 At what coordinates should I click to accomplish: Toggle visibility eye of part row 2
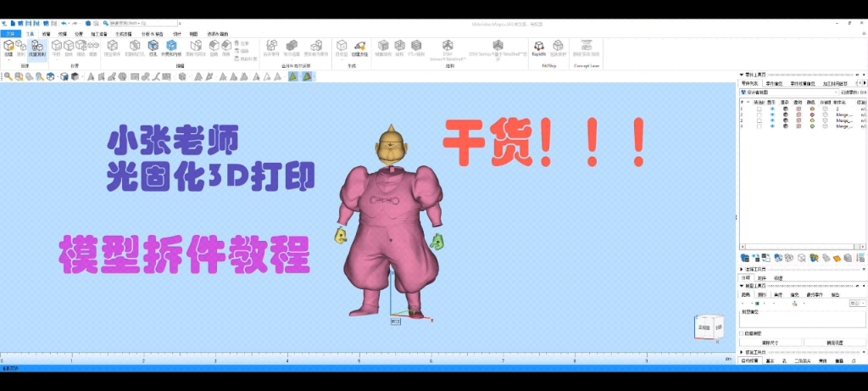[772, 115]
